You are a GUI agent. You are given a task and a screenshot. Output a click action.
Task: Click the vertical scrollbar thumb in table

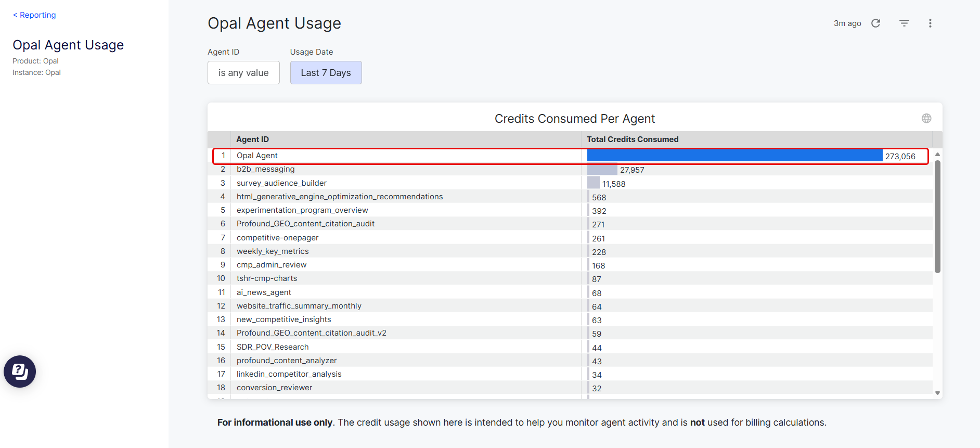937,216
